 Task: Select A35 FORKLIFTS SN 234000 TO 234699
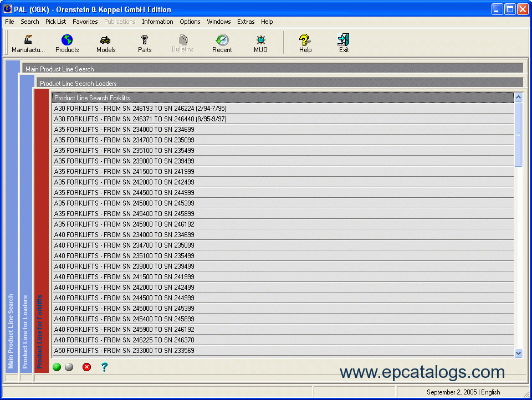(x=283, y=130)
